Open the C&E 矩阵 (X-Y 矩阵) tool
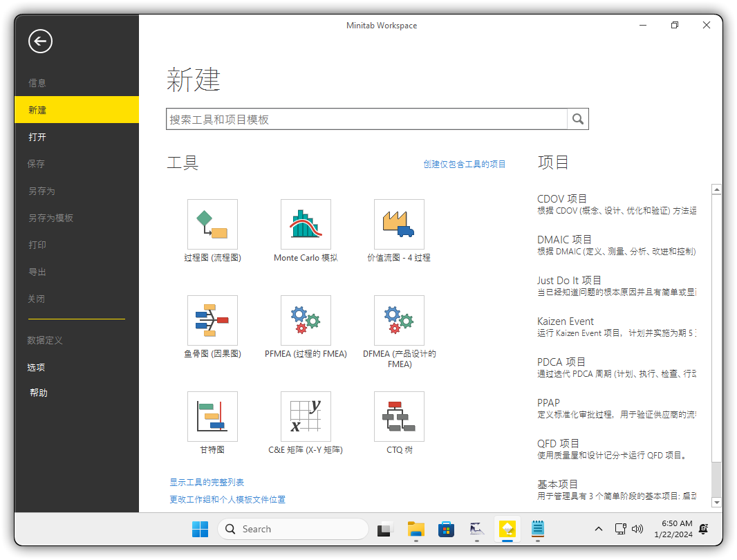The image size is (737, 560). pyautogui.click(x=306, y=416)
